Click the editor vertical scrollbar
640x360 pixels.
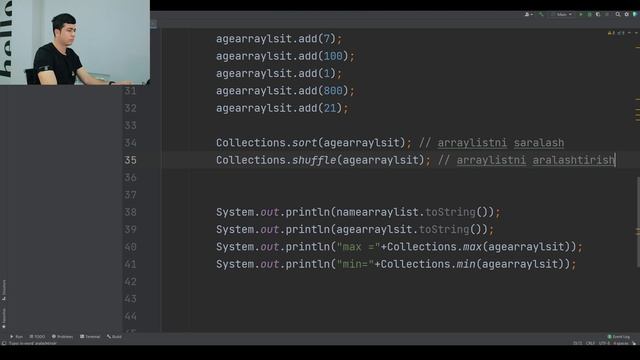coord(638,222)
